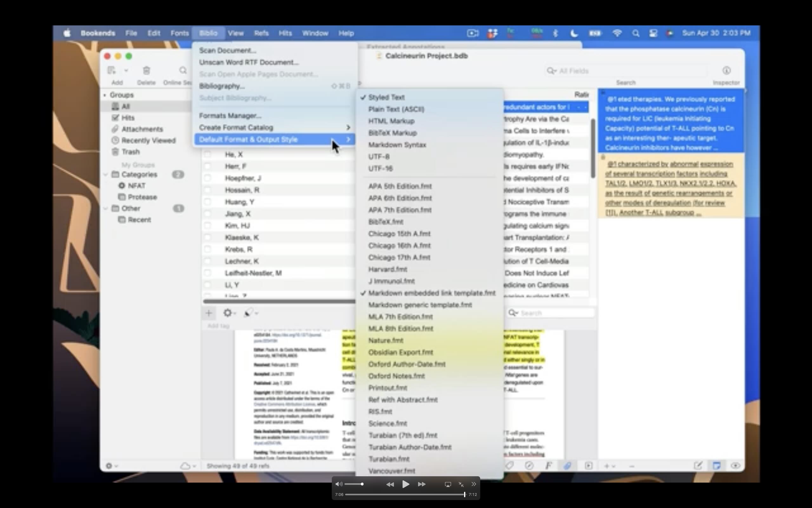Tick the checkbox beside He, X
812x508 pixels.
(x=208, y=154)
